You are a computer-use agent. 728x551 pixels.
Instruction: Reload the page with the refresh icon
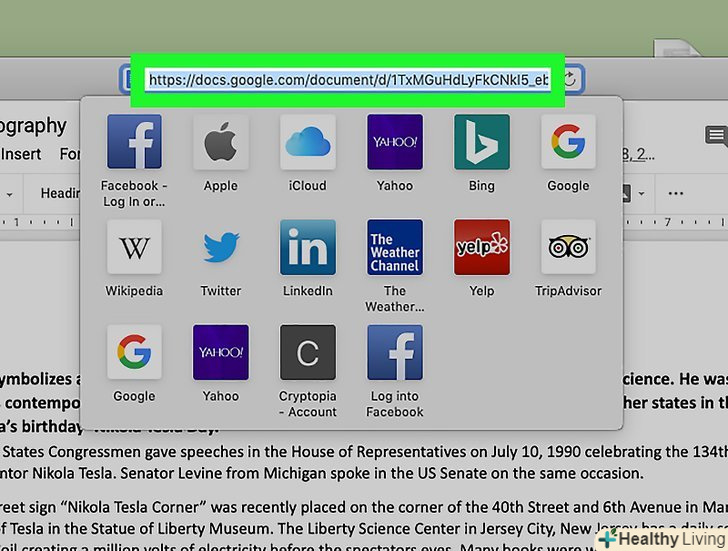[x=569, y=80]
